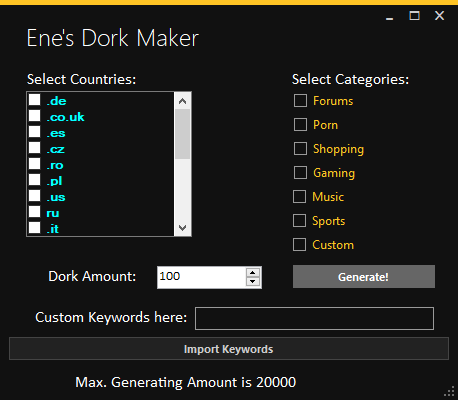Increase Dork Amount with the up arrow
Viewport: 458px width, 400px height.
click(253, 273)
